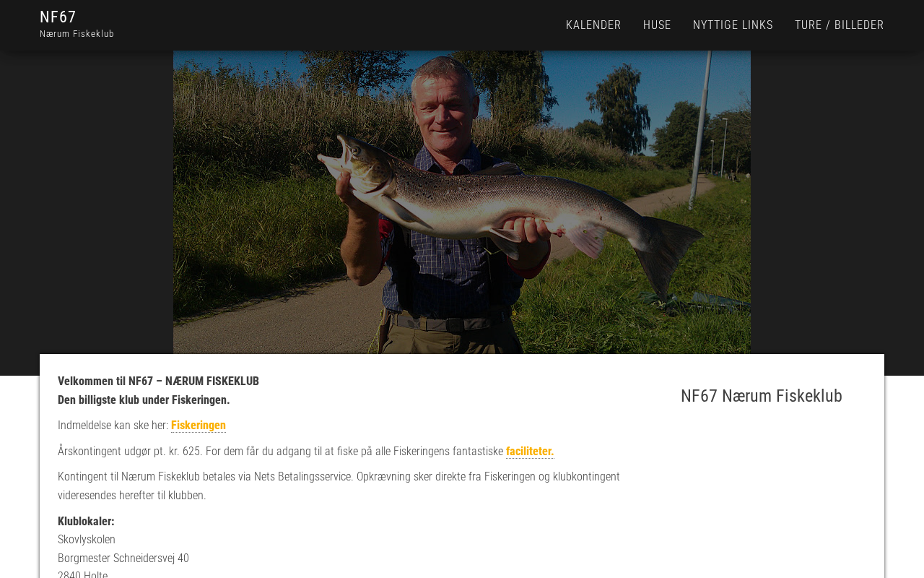Screen dimensions: 924x578
Task: Follow the orange Fiskeringen link
Action: [x=199, y=426]
